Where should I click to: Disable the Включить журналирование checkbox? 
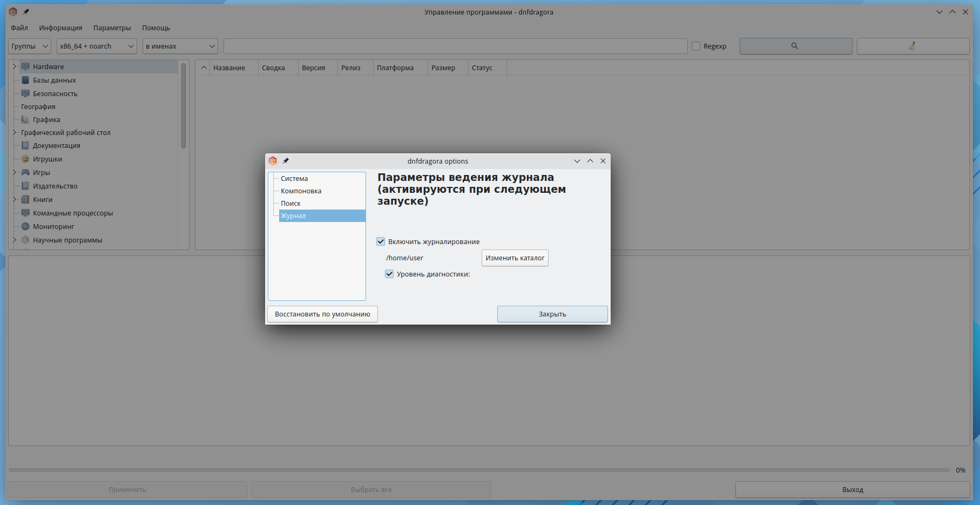tap(381, 241)
